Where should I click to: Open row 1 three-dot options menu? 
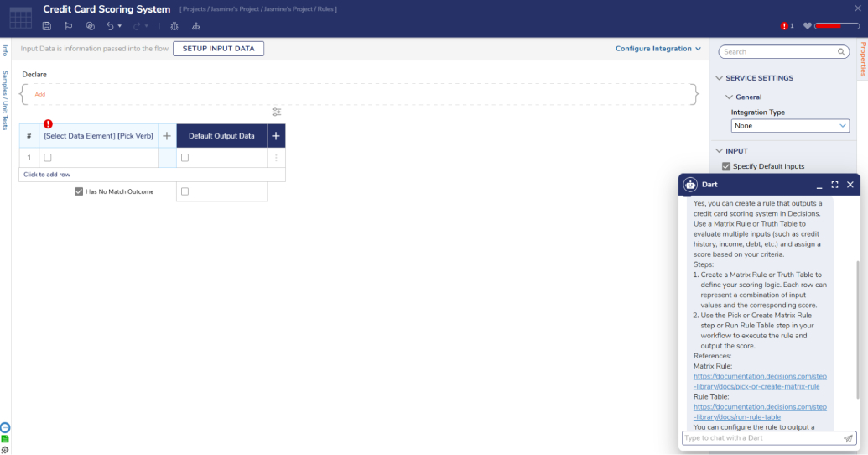[276, 158]
